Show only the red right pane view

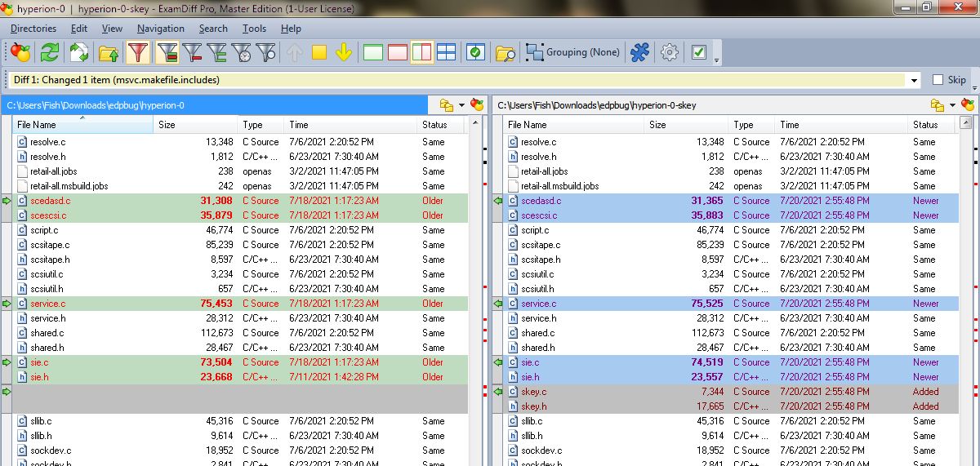tap(398, 53)
